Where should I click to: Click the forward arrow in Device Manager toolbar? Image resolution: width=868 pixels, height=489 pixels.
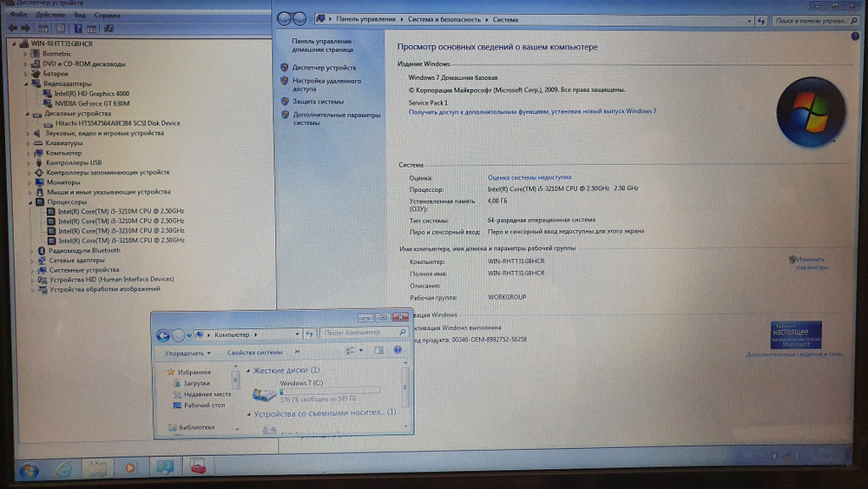(25, 29)
